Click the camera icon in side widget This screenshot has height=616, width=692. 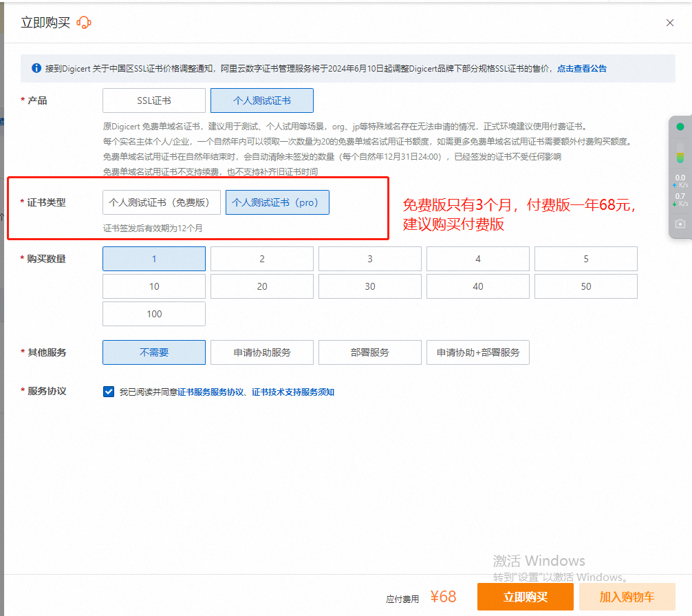click(x=680, y=224)
